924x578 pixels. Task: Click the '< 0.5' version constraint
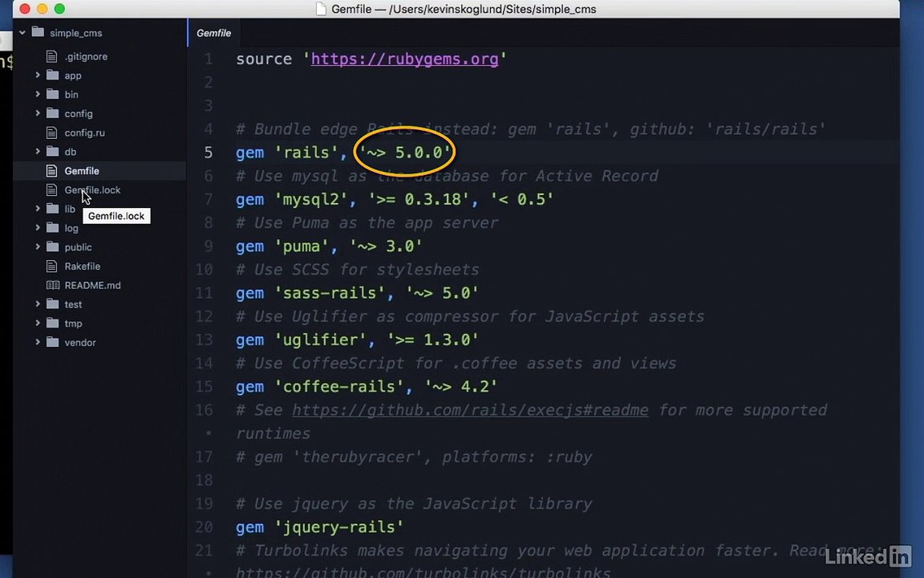[521, 199]
